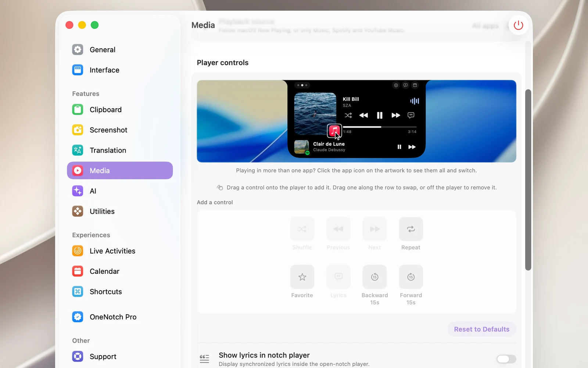The width and height of the screenshot is (588, 368).
Task: Open Utilities in the sidebar
Action: click(x=120, y=211)
